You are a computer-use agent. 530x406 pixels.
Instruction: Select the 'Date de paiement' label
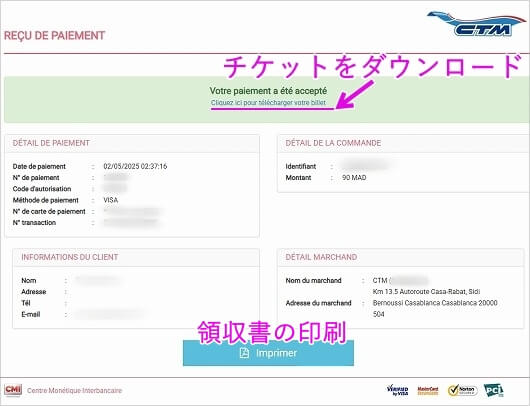tap(39, 166)
